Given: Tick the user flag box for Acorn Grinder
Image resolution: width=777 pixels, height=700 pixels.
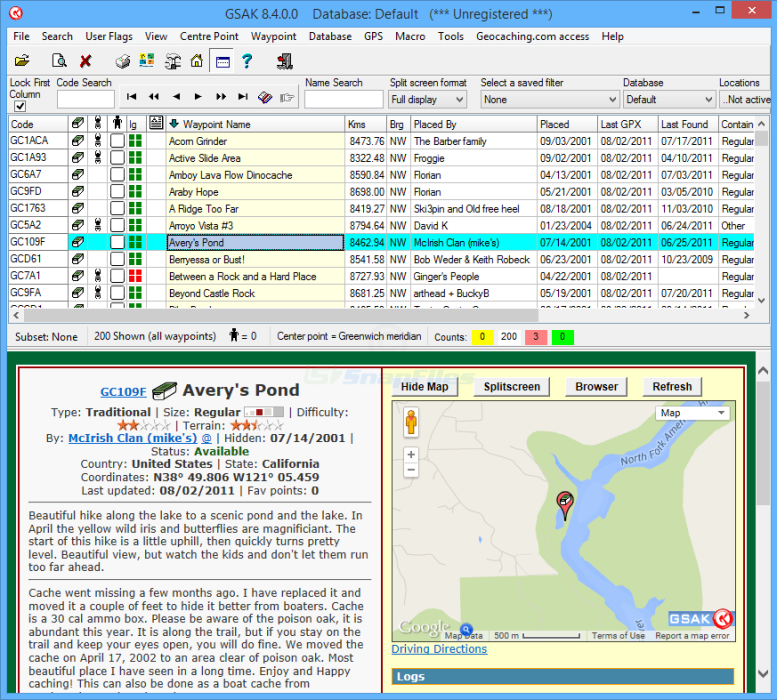Looking at the screenshot, I should [117, 141].
